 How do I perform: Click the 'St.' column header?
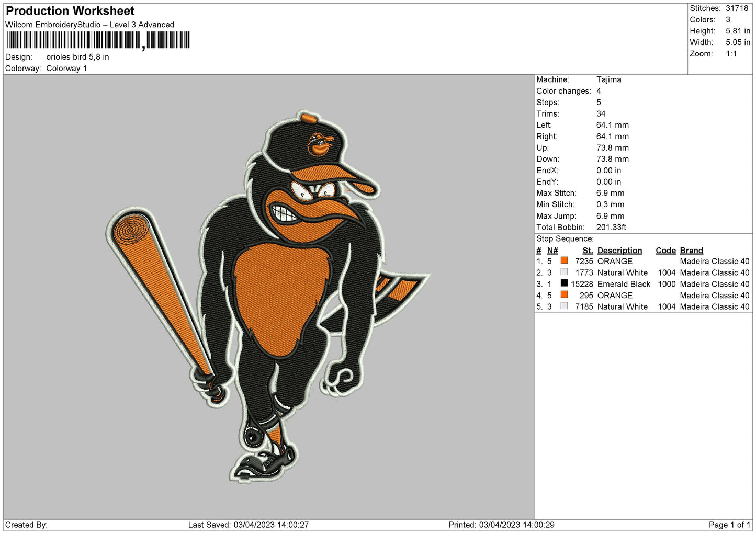[x=588, y=251]
